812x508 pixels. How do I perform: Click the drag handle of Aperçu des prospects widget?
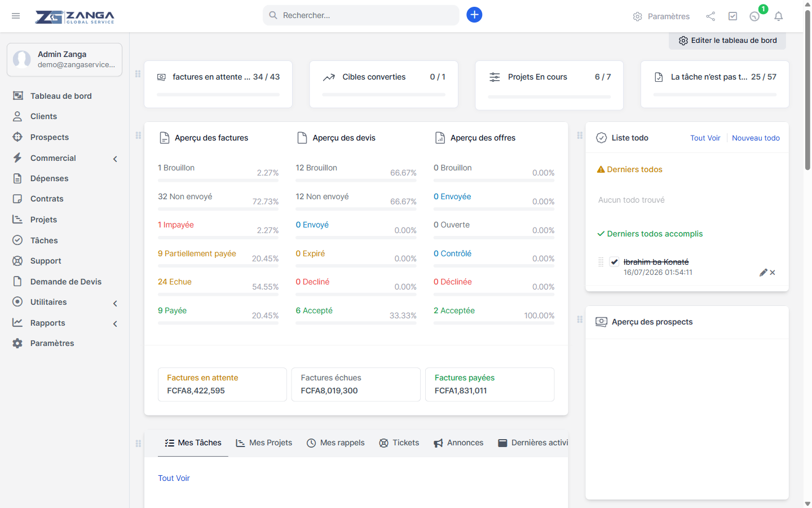click(580, 319)
